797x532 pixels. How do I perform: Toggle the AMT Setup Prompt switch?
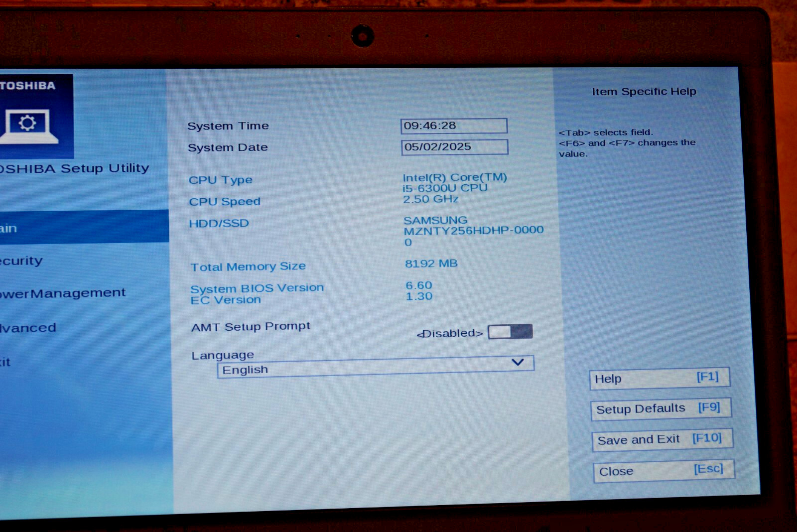[510, 332]
